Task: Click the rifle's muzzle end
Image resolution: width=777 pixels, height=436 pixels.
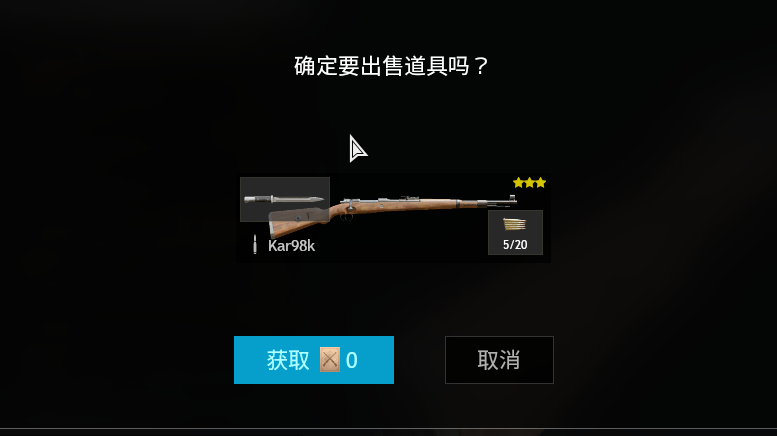Action: click(510, 200)
